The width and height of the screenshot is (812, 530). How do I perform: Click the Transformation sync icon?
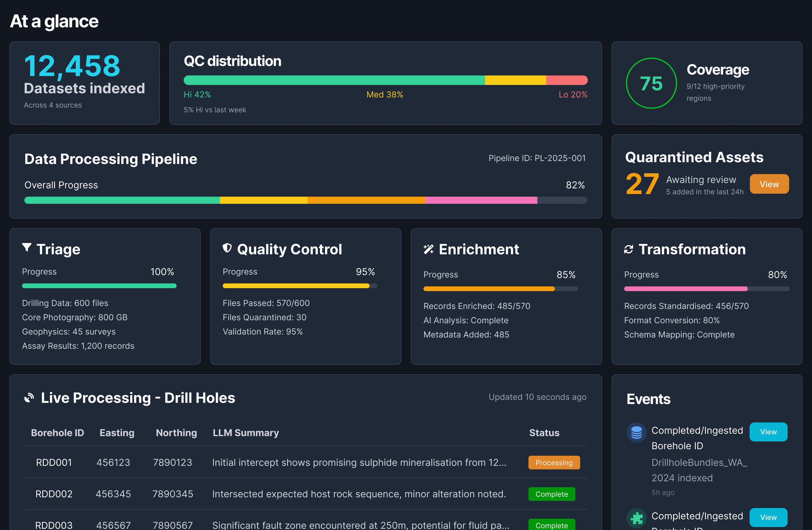[629, 249]
